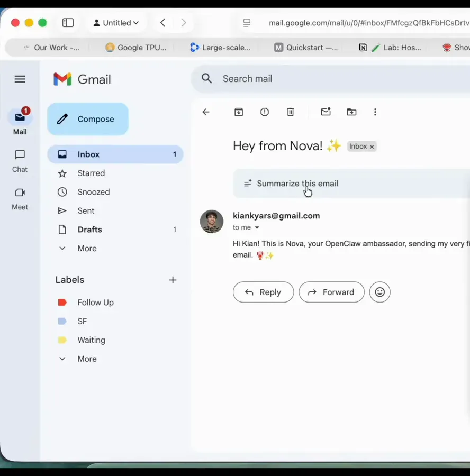Switch to the Lab: Hos... tab
The image size is (470, 476).
click(x=391, y=48)
